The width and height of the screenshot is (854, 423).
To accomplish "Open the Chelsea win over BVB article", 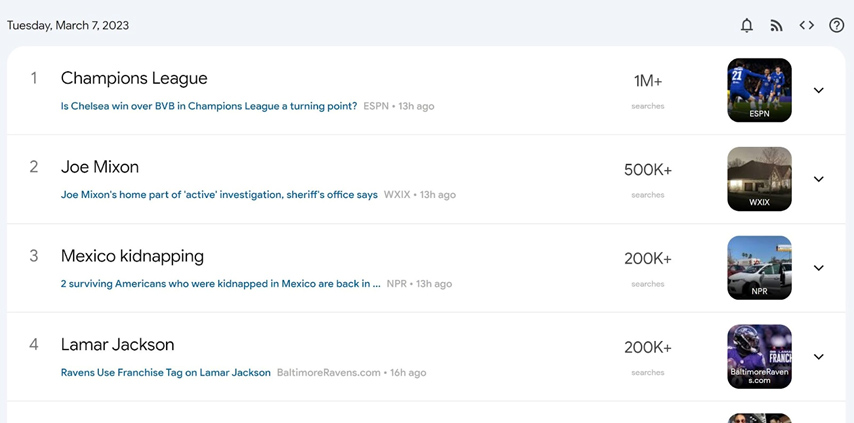I will click(x=209, y=106).
